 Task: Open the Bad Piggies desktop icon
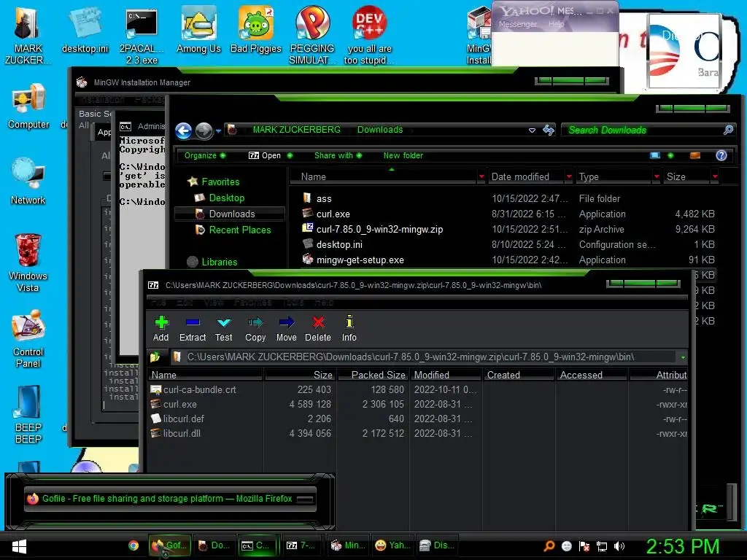pos(256,30)
